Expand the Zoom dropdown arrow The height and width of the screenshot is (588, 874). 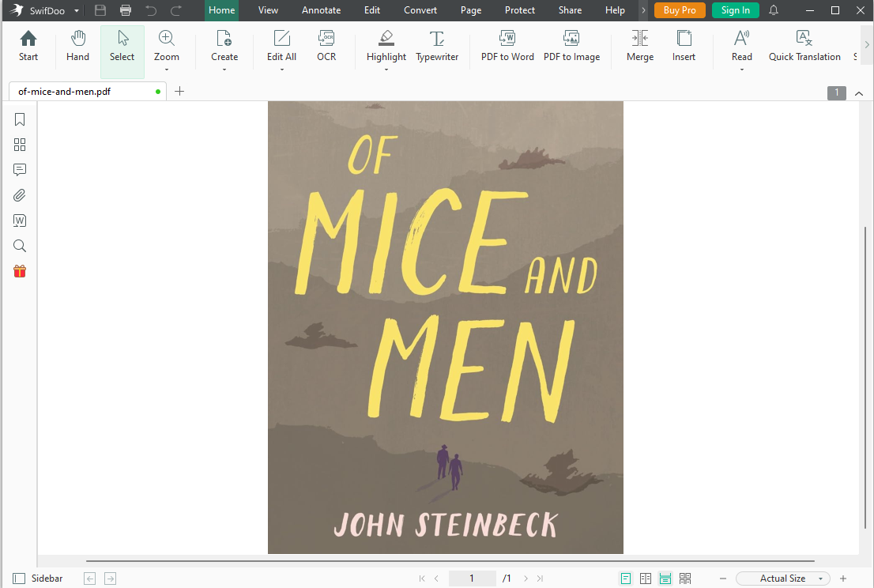click(x=166, y=70)
